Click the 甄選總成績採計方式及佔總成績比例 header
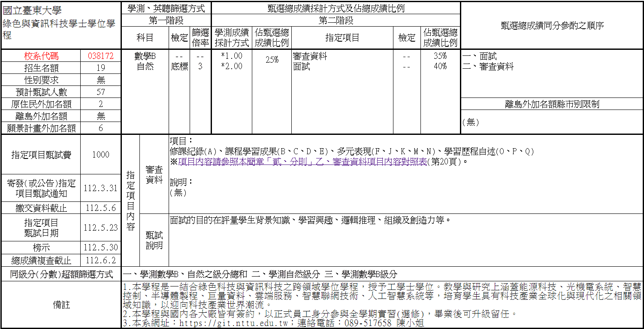The width and height of the screenshot is (644, 329). [x=336, y=8]
